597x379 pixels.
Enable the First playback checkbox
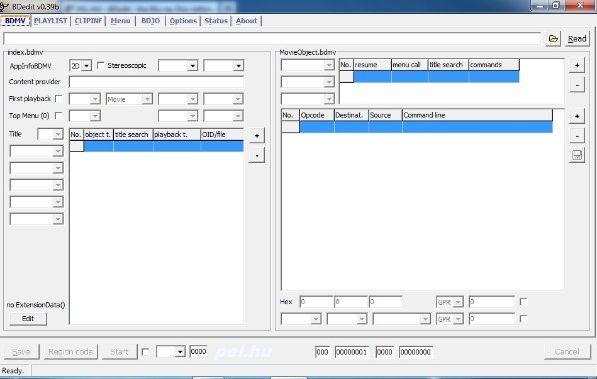(x=59, y=99)
